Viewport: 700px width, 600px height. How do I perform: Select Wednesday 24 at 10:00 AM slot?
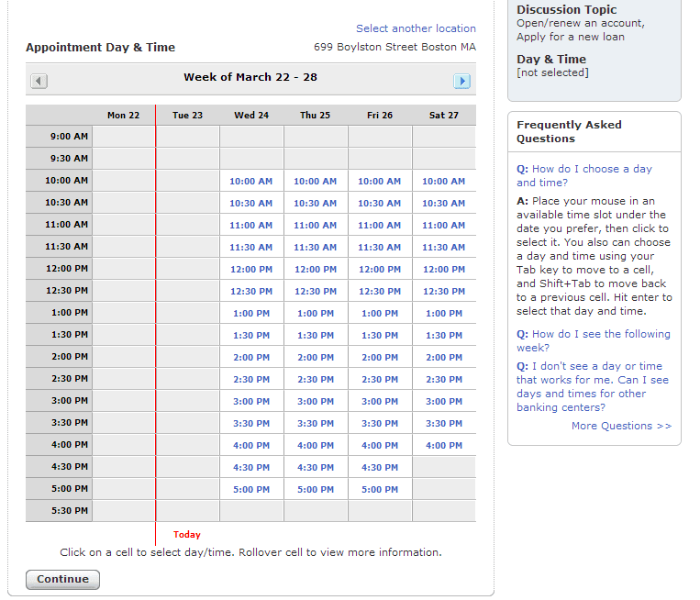point(251,182)
